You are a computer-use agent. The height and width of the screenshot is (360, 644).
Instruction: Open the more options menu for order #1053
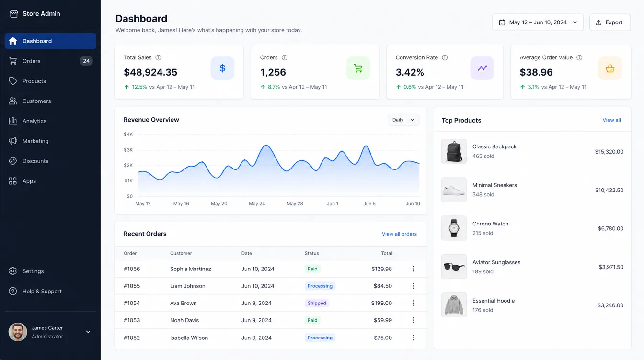tap(414, 320)
